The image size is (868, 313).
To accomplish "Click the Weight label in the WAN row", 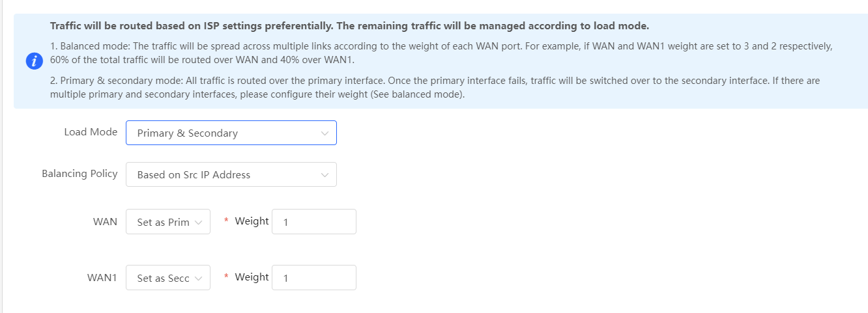I will [x=252, y=221].
